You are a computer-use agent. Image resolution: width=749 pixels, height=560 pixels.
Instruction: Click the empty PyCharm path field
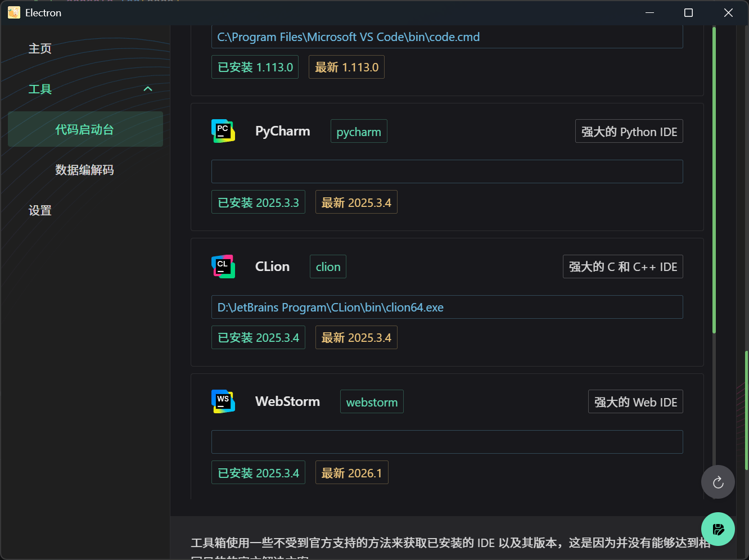click(x=447, y=171)
